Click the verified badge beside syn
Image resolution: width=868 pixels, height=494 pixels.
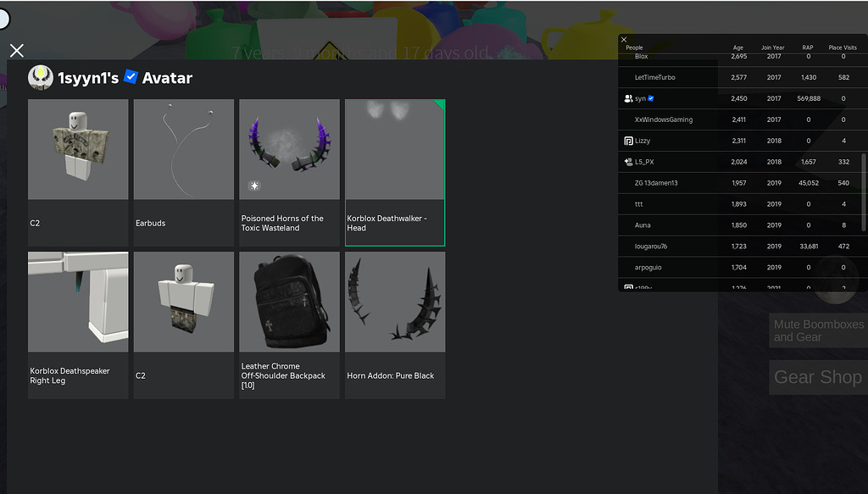(x=651, y=98)
